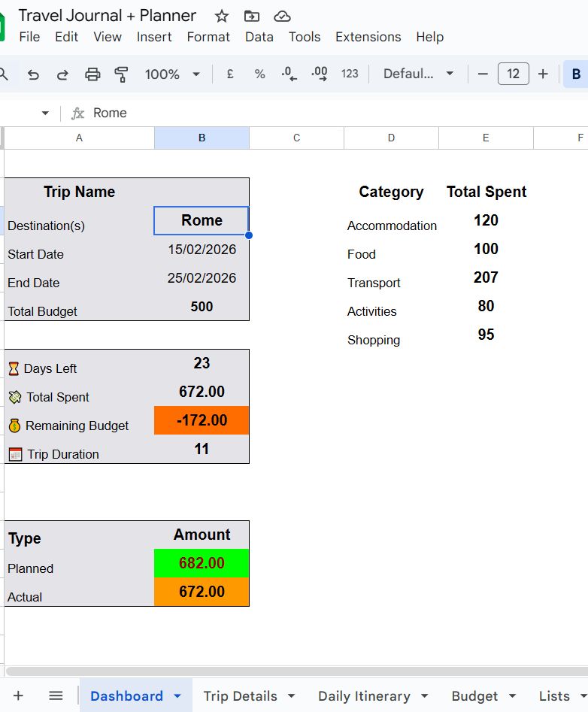Format as percent
This screenshot has height=712, width=588.
(259, 74)
